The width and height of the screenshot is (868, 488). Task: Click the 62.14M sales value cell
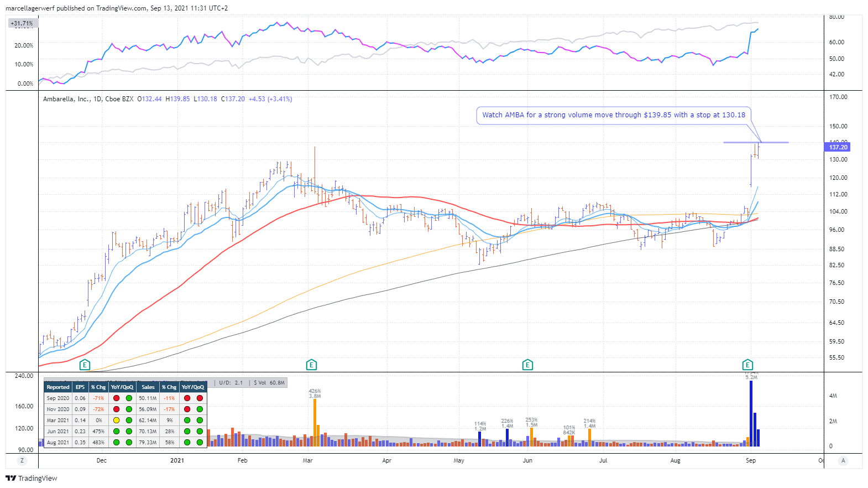[x=148, y=420]
